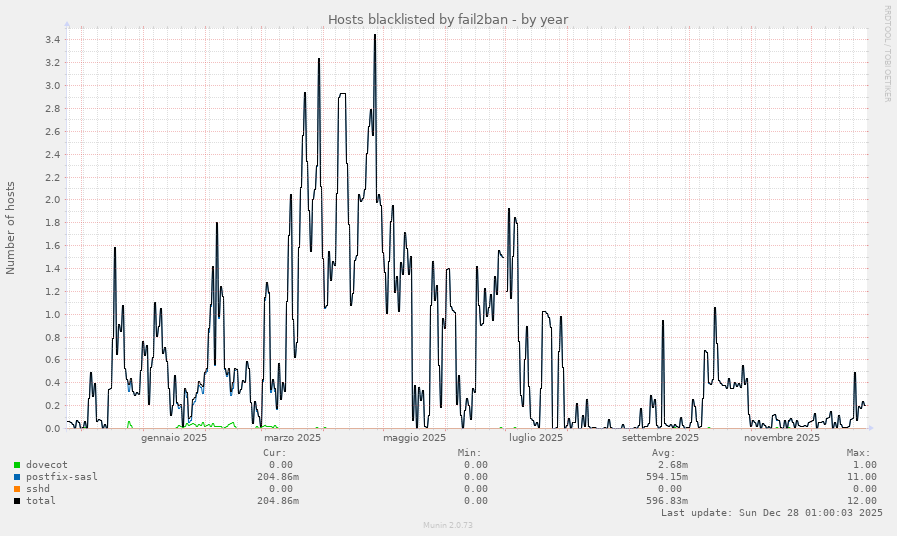Click the 'maggio 2025' x-axis label
The image size is (897, 536).
click(414, 438)
